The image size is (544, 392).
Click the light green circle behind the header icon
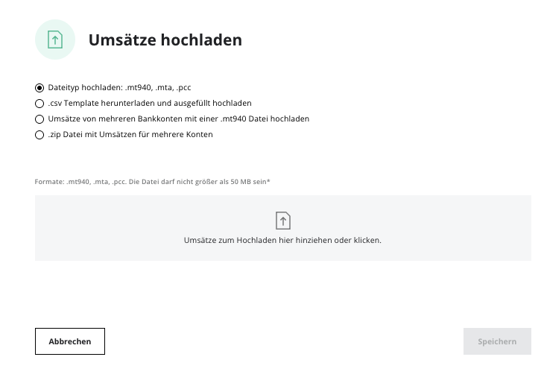55,39
